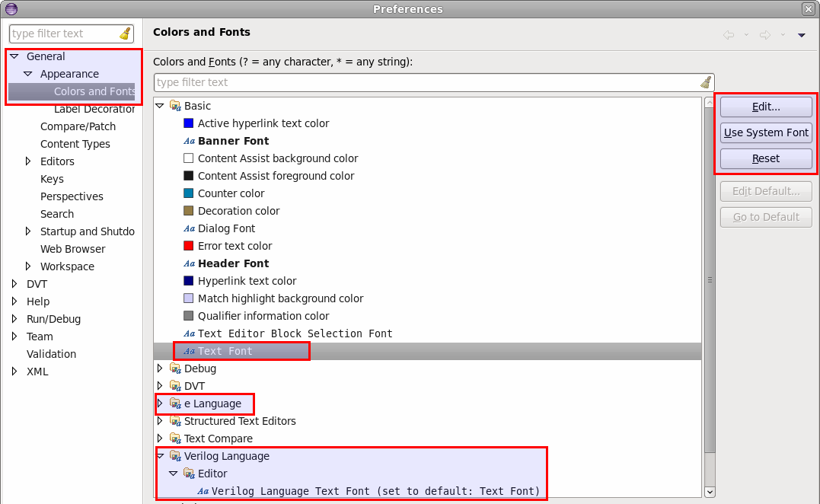Click the broom icon in Colors and Fonts filter
Screen dimensions: 820x504
(706, 82)
